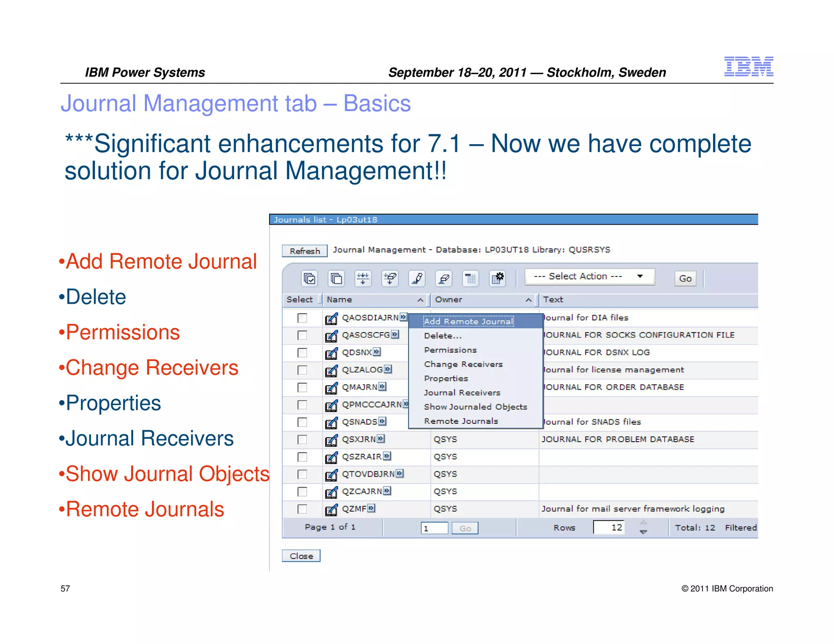Click the QASOSCFG journal icon
834x644 pixels.
pos(331,336)
